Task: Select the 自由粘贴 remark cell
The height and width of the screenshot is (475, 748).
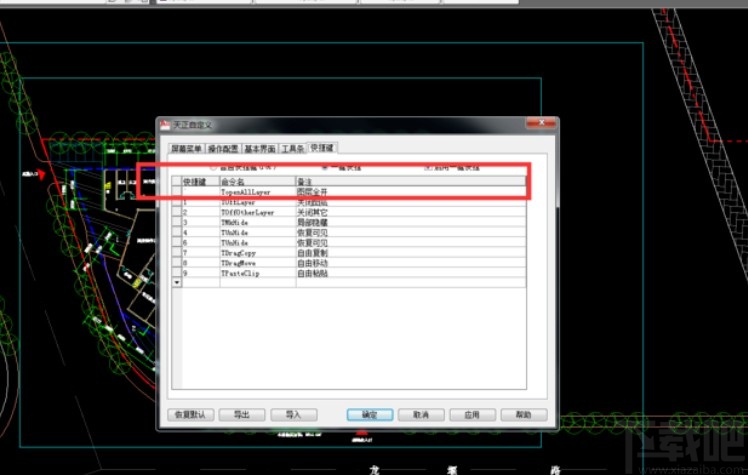Action: [411, 273]
